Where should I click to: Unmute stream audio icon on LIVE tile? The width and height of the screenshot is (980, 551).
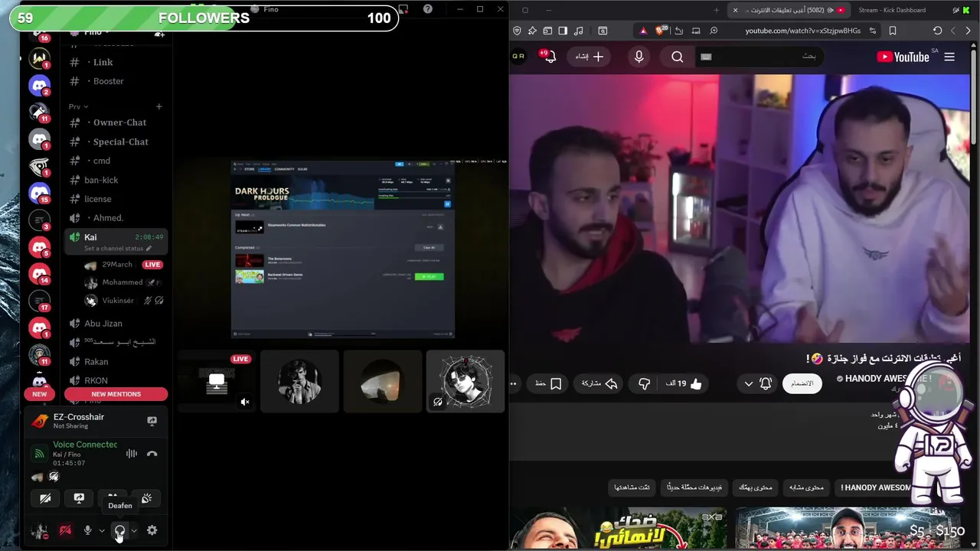click(245, 402)
